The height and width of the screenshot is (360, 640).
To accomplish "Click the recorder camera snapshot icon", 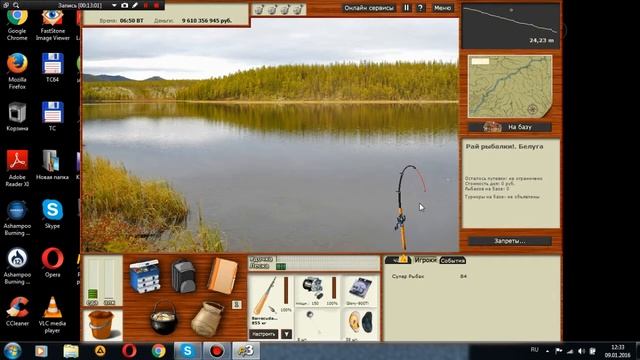I will (124, 5).
